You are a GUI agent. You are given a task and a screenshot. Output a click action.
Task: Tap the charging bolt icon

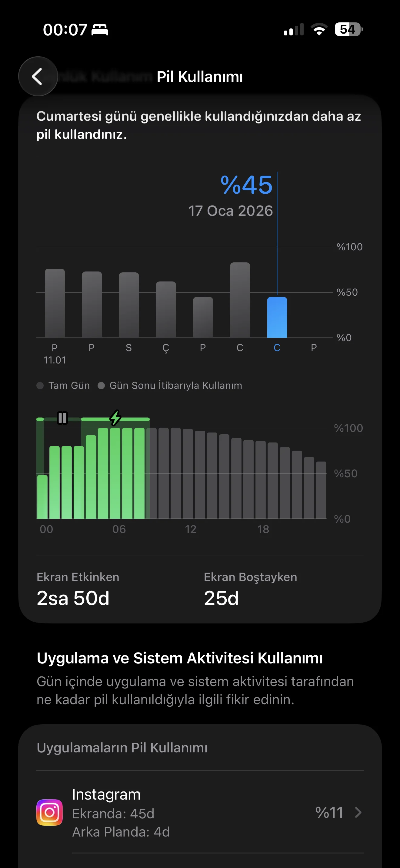[115, 418]
